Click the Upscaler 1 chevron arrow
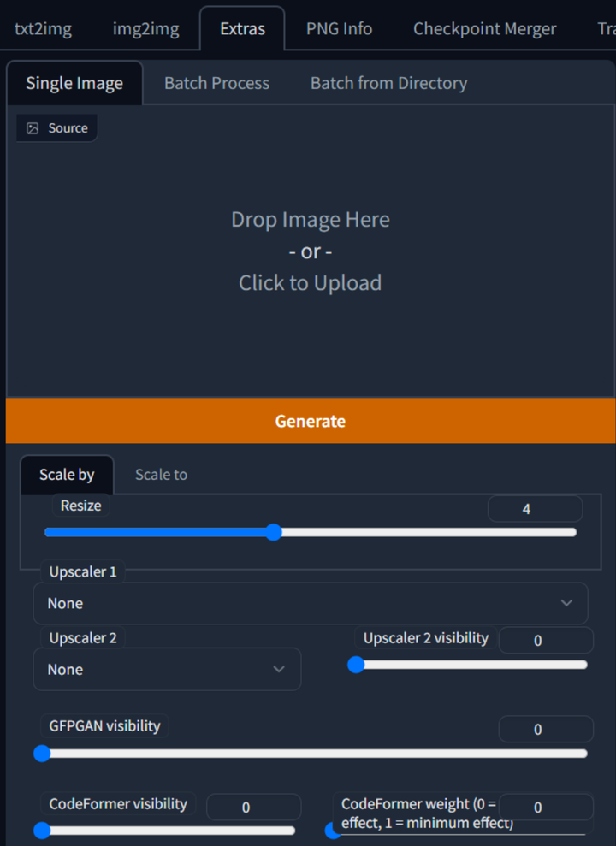Screen dimensions: 616x846 pyautogui.click(x=566, y=603)
